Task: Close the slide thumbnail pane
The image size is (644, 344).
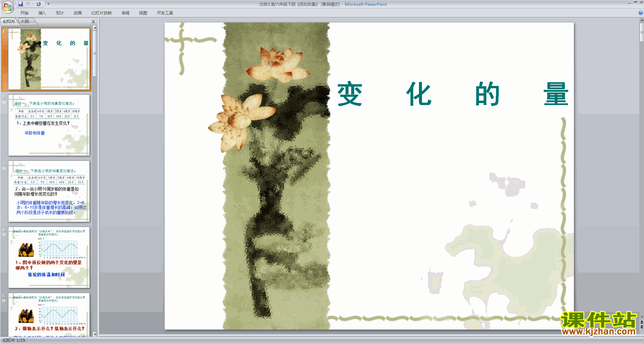Action: [94, 21]
